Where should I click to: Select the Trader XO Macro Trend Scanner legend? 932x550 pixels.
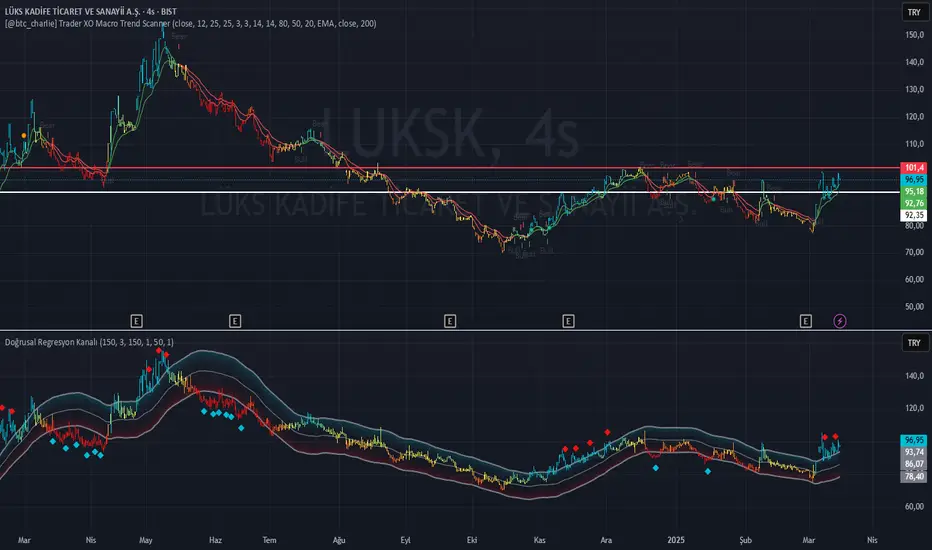click(x=190, y=24)
